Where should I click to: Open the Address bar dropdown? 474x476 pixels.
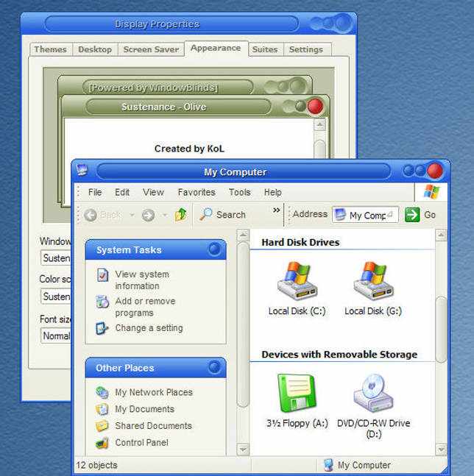[x=391, y=214]
